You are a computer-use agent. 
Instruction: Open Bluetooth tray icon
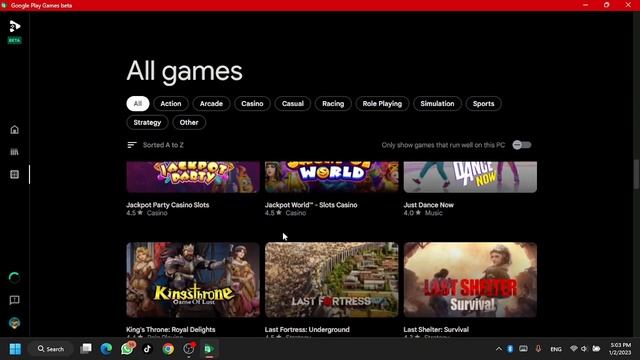point(510,349)
